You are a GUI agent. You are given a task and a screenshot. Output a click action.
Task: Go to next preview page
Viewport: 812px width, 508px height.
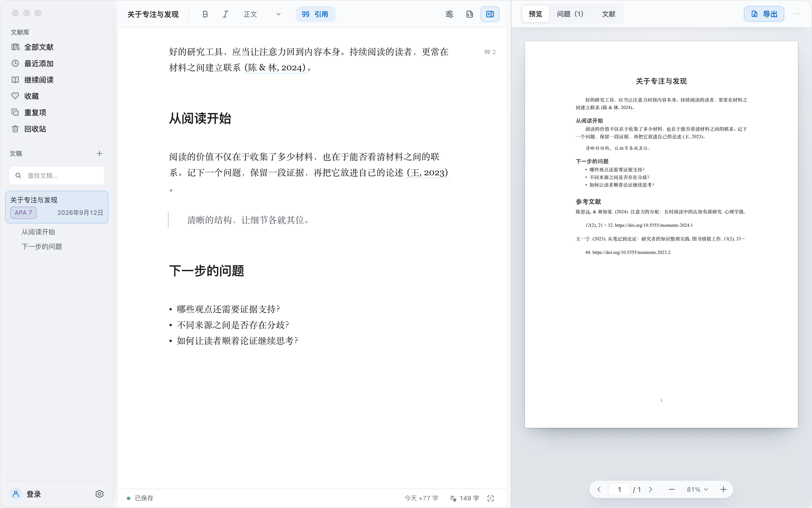click(651, 490)
